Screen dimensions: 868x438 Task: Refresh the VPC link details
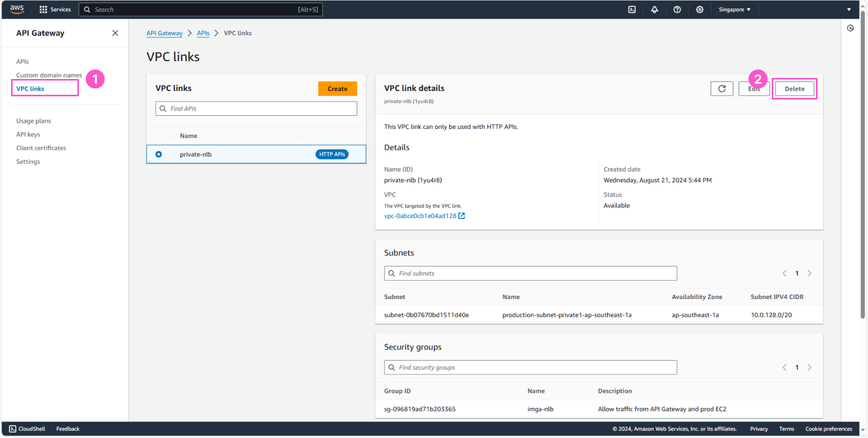[722, 88]
